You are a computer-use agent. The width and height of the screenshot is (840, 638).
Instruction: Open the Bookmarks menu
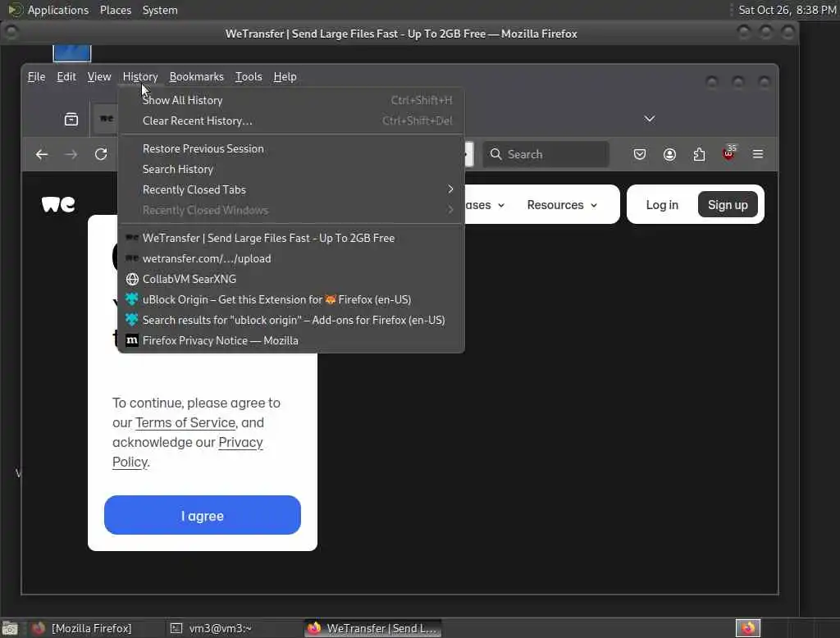197,76
